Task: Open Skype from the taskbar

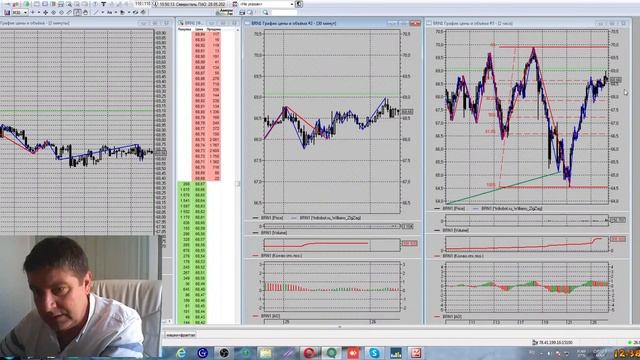Action: (x=374, y=353)
